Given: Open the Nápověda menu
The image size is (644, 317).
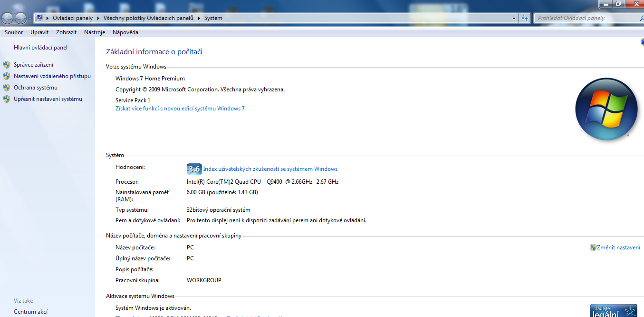Looking at the screenshot, I should pos(125,32).
